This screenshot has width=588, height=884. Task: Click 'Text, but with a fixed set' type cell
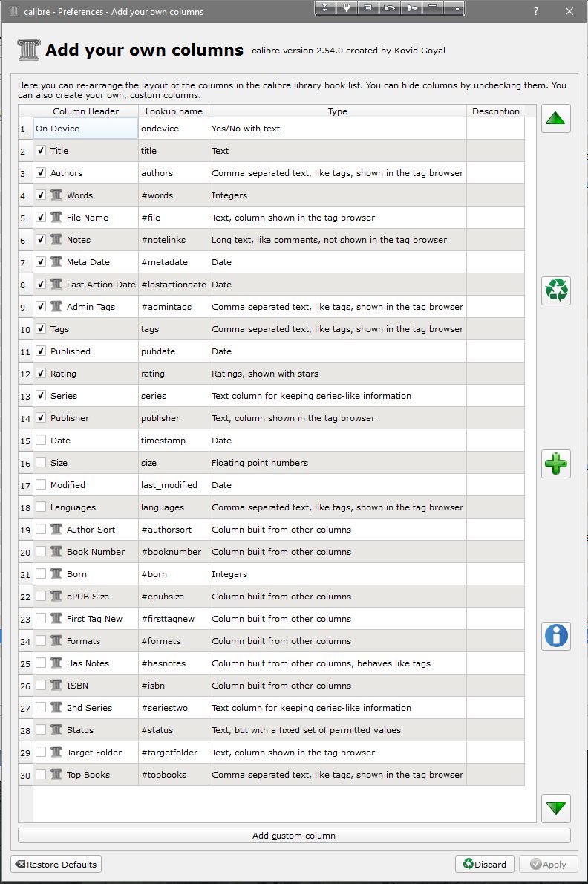[x=338, y=730]
